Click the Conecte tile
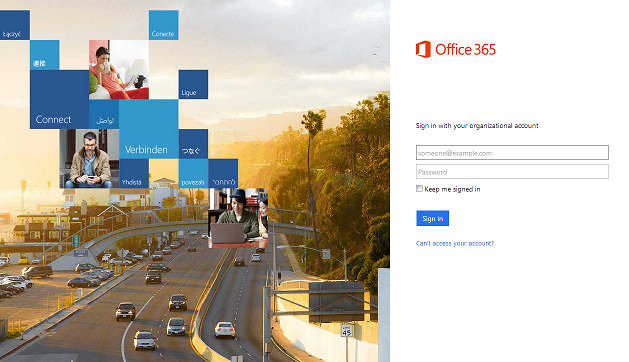 [164, 25]
